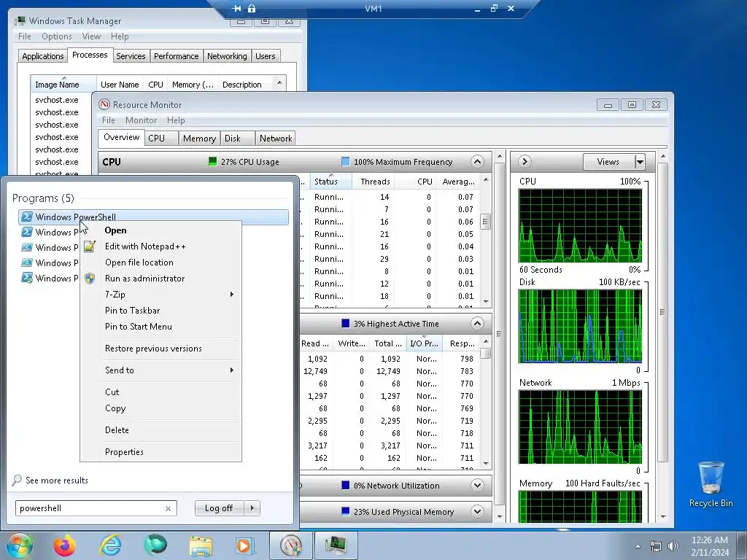Clear the powershell search text with X
Viewport: 747px width, 560px height.
pyautogui.click(x=169, y=508)
